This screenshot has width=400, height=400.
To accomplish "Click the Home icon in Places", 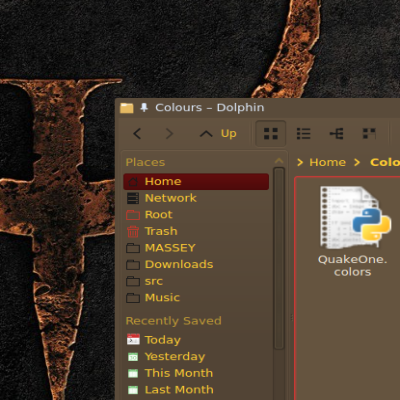I will point(133,182).
